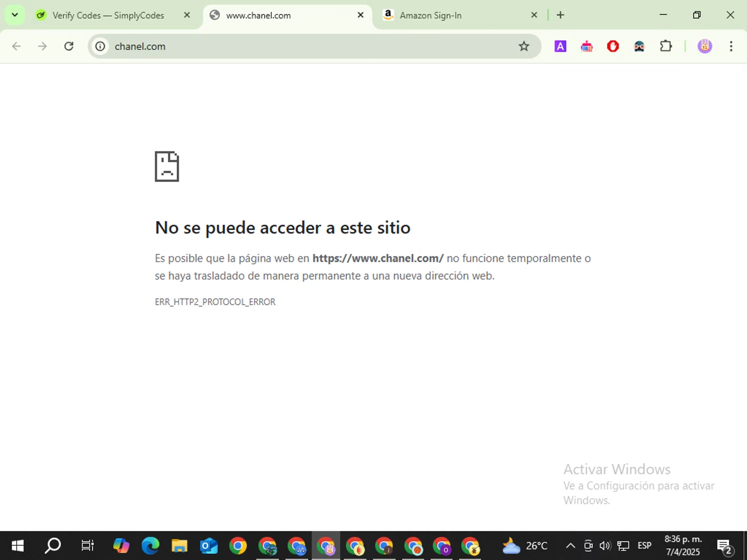Open Outlook from the taskbar
The image size is (747, 560).
tap(209, 546)
